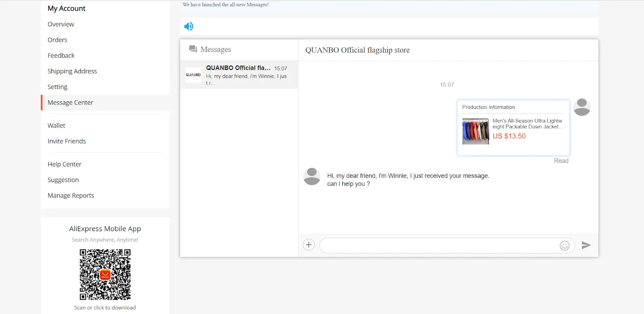Click the Messages panel heading text

tap(216, 49)
